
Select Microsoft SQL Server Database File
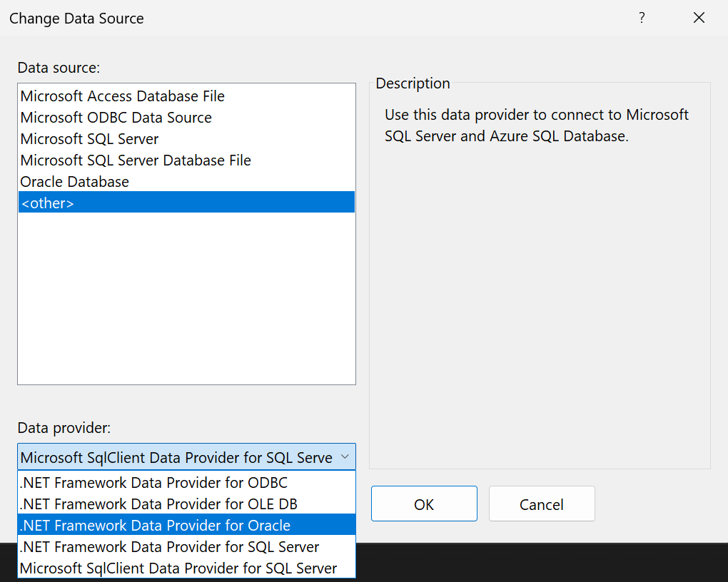[x=135, y=160]
